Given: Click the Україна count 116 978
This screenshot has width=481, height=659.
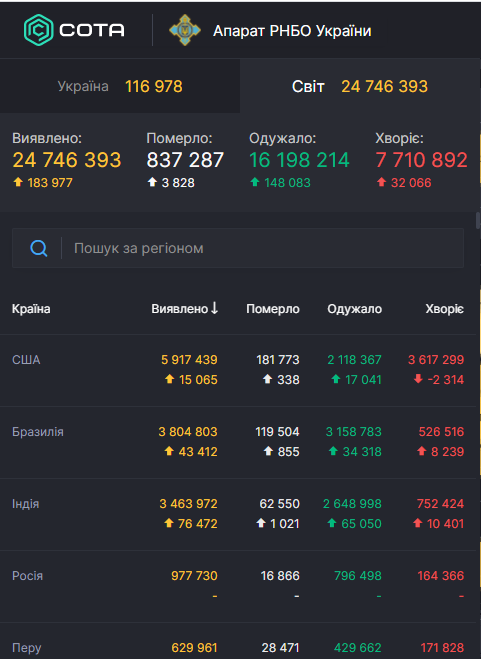Looking at the screenshot, I should point(154,87).
